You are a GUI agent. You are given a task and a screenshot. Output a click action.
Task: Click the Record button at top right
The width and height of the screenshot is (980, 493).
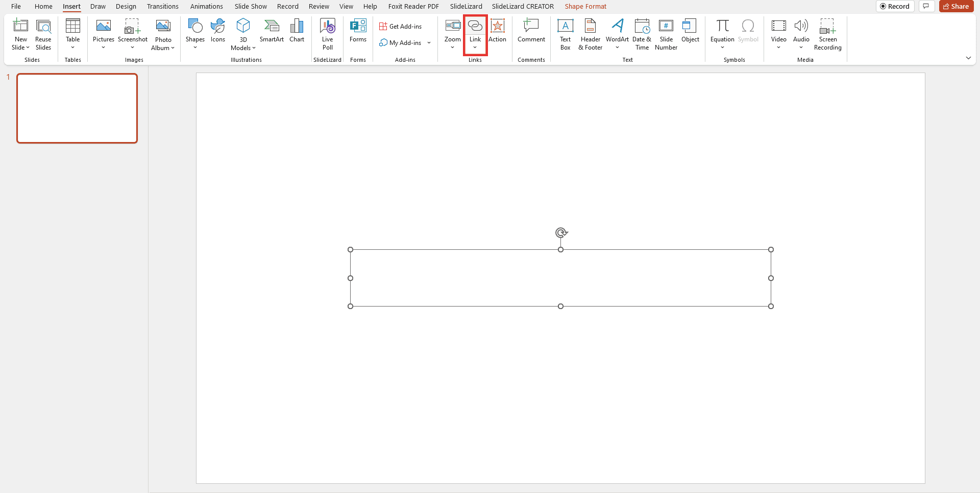[895, 6]
